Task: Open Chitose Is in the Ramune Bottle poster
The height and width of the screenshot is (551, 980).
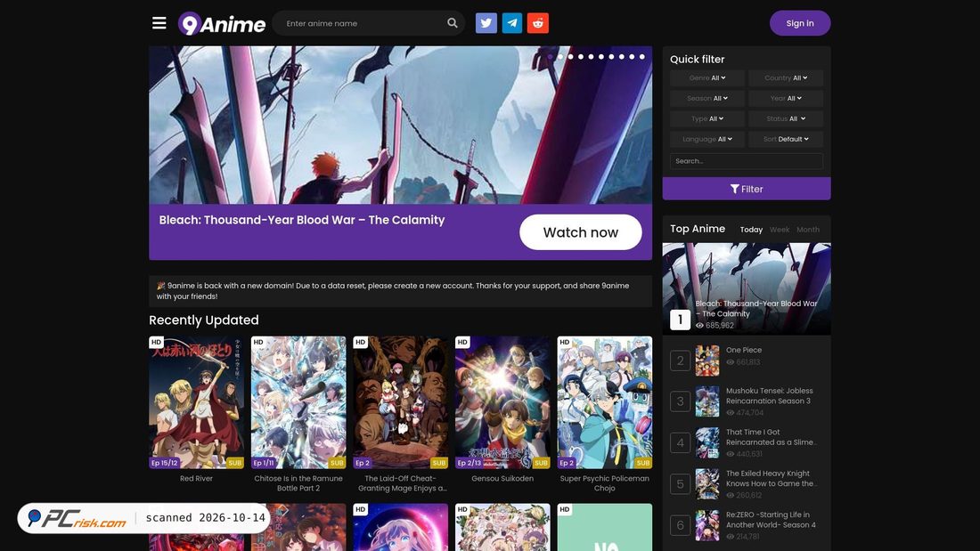Action: 298,402
